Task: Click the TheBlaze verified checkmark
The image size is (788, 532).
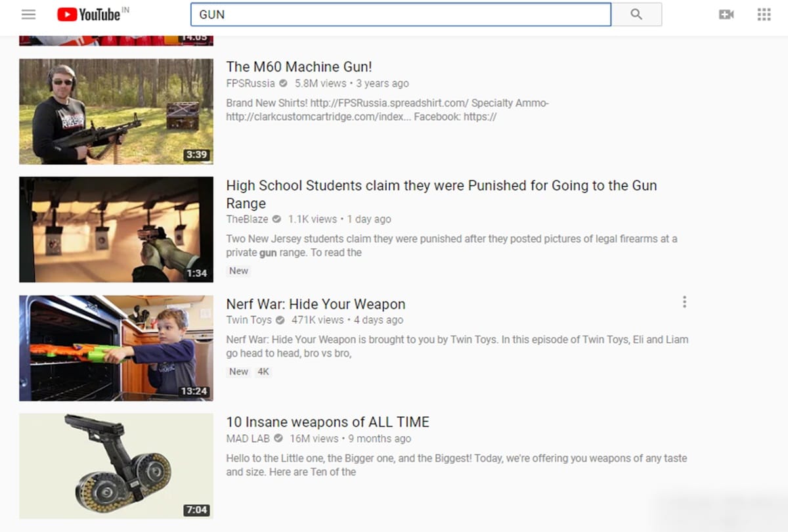Action: click(x=276, y=219)
